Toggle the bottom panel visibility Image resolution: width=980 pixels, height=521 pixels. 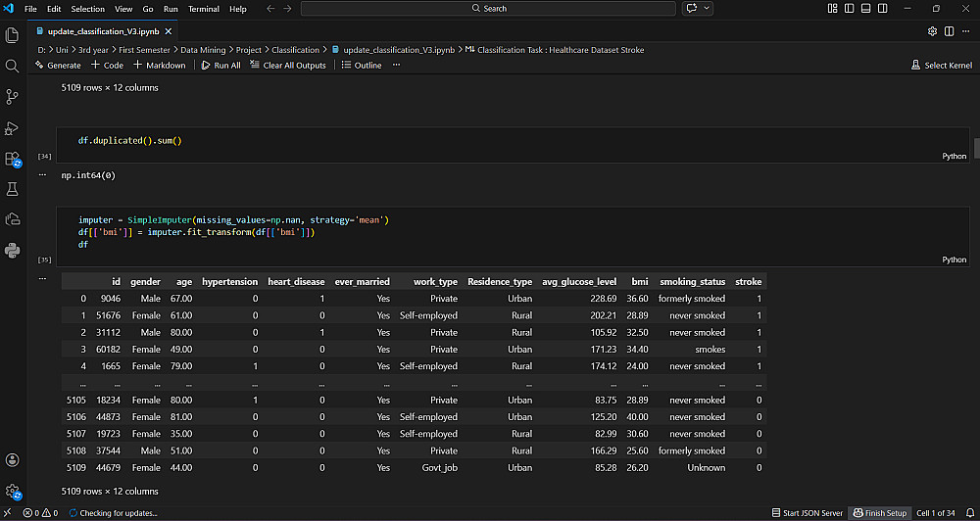point(863,9)
